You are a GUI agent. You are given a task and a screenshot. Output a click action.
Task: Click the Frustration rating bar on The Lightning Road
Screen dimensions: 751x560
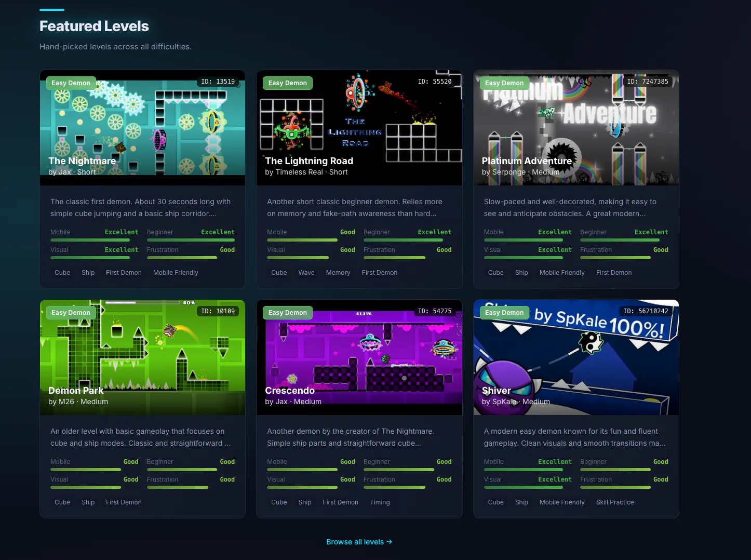pyautogui.click(x=408, y=258)
